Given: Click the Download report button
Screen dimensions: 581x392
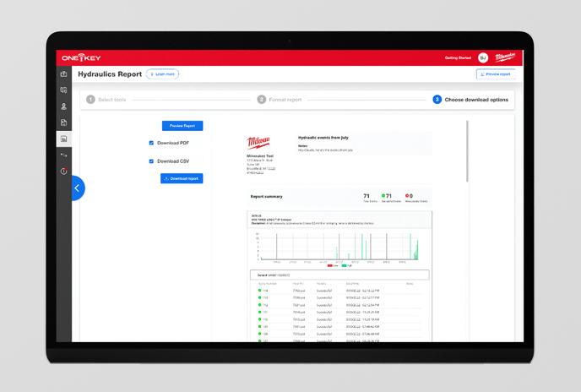Looking at the screenshot, I should (x=182, y=178).
